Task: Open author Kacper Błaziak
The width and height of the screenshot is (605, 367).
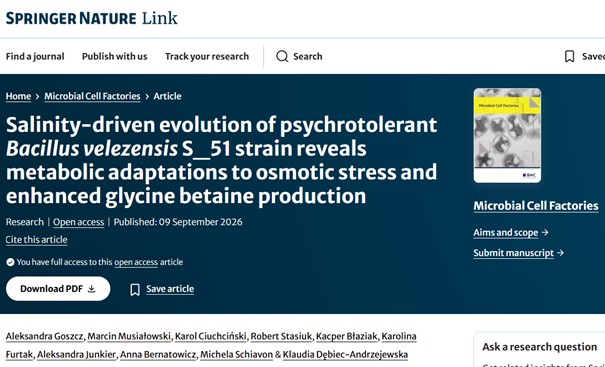Action: coord(346,337)
